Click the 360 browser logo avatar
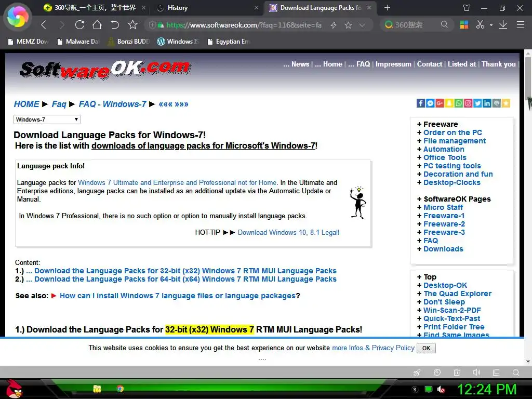Screen dimensions: 532x399 (17, 17)
